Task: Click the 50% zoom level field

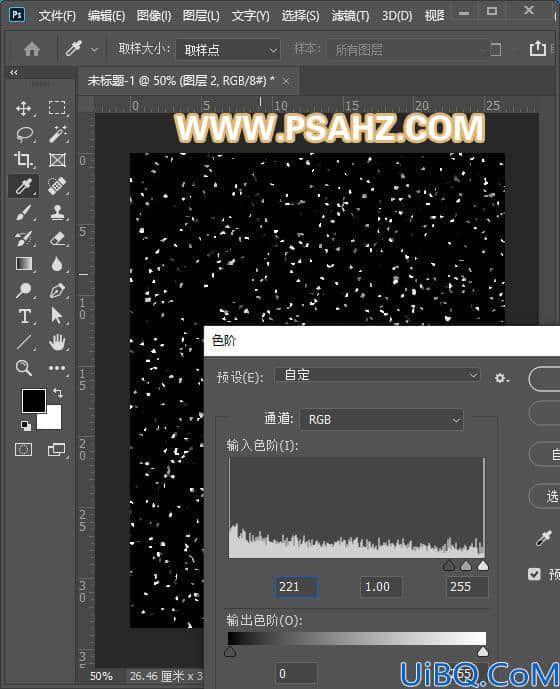Action: (x=102, y=676)
